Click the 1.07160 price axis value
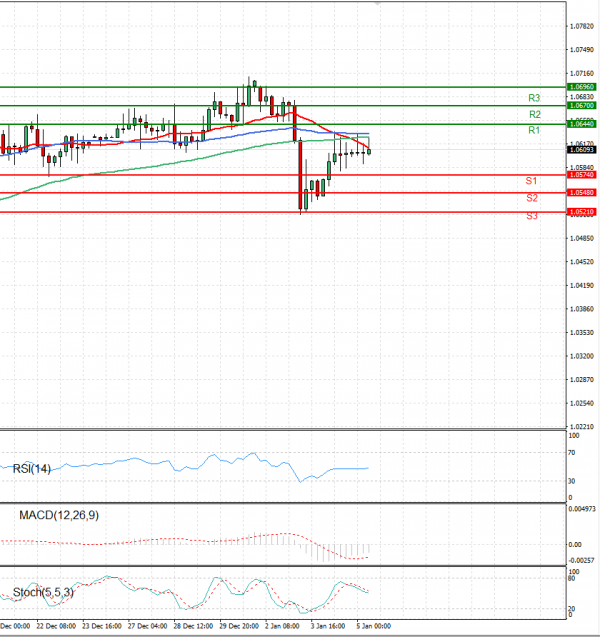Image resolution: width=600 pixels, height=637 pixels. click(582, 74)
